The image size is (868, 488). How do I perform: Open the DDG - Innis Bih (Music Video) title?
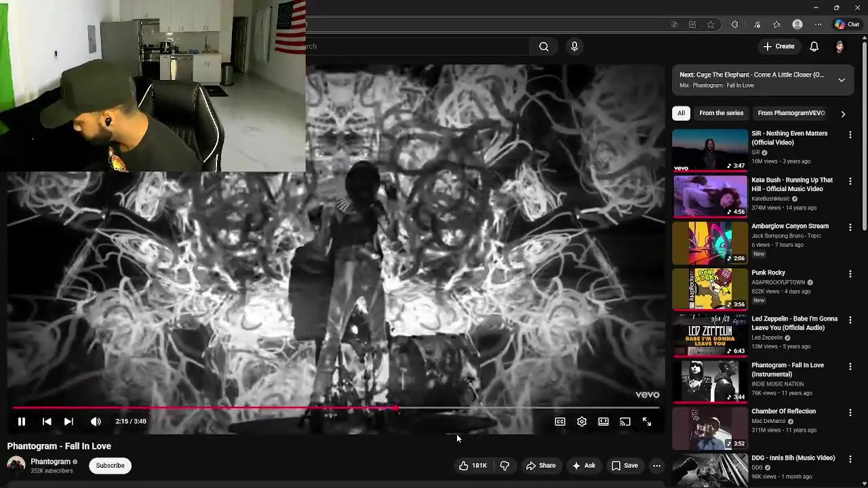click(x=793, y=457)
